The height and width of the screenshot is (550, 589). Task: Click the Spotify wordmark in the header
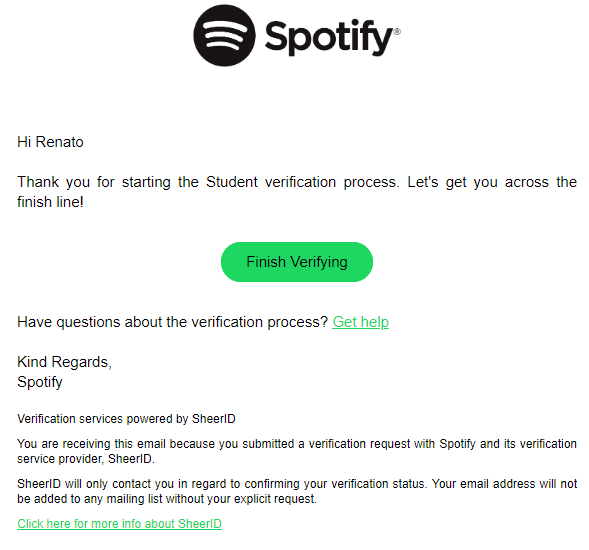[329, 38]
